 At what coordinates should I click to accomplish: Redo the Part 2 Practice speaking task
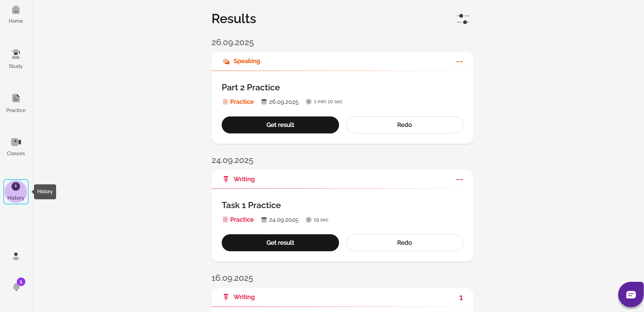pos(404,125)
